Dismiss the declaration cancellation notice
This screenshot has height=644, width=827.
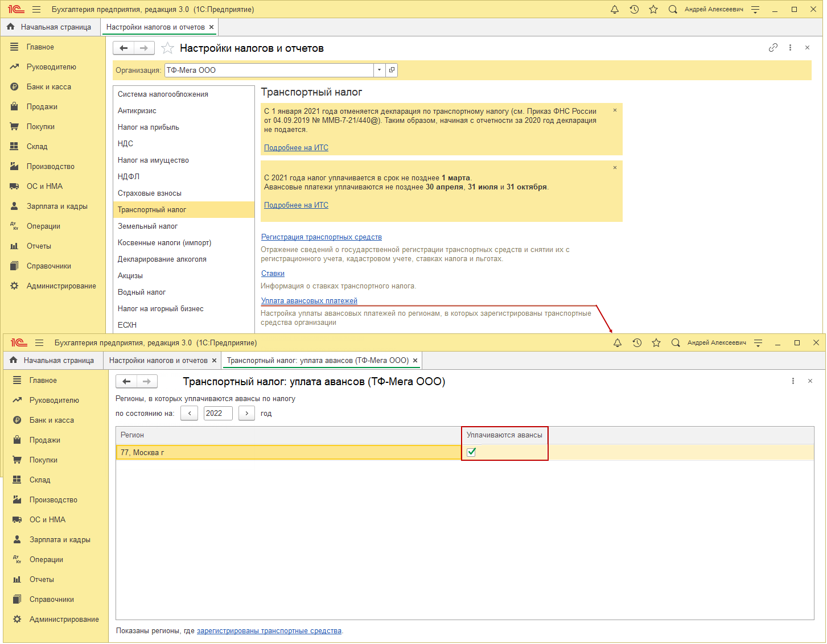pyautogui.click(x=615, y=110)
